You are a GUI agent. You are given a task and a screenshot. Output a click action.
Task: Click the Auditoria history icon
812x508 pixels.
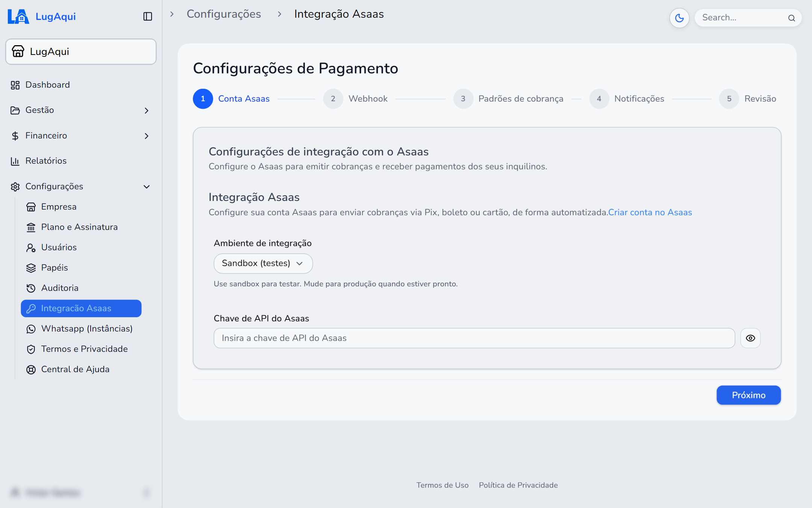tap(31, 288)
